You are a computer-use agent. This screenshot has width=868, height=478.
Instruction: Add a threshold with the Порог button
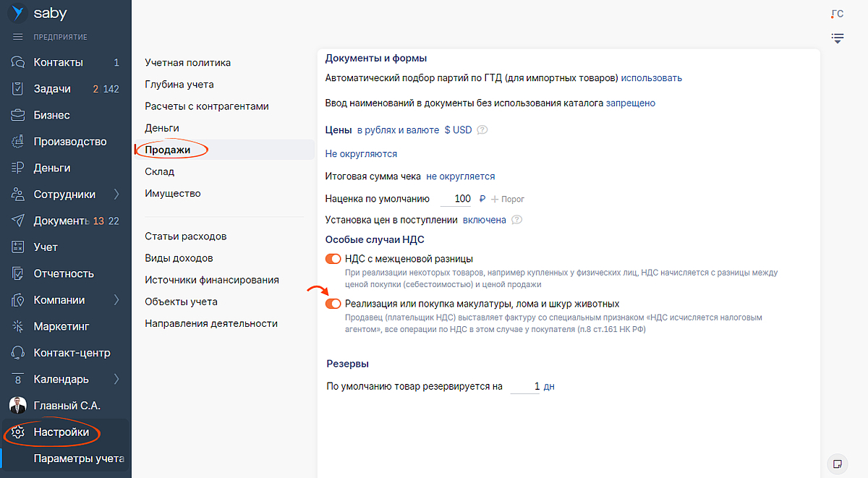pyautogui.click(x=508, y=199)
